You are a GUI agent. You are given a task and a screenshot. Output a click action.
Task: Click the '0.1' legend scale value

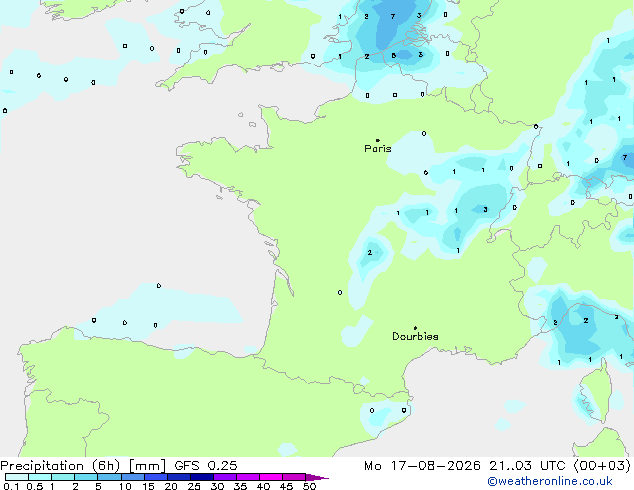[11, 486]
